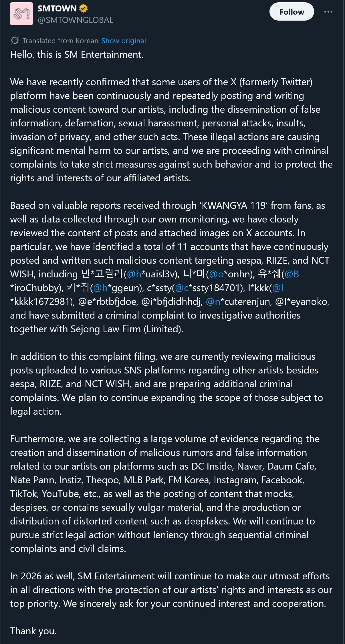Viewport: 345px width, 644px height.
Task: Show original Korean text
Action: pyautogui.click(x=124, y=40)
